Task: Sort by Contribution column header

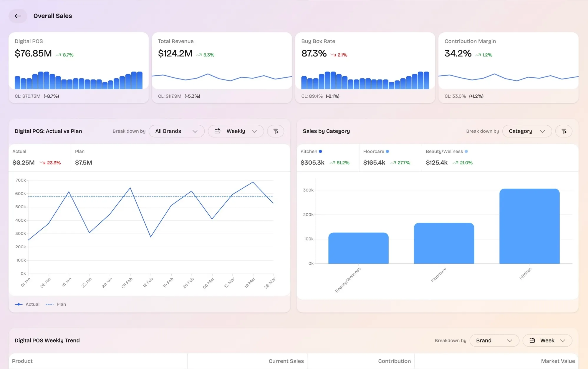Action: (395, 361)
